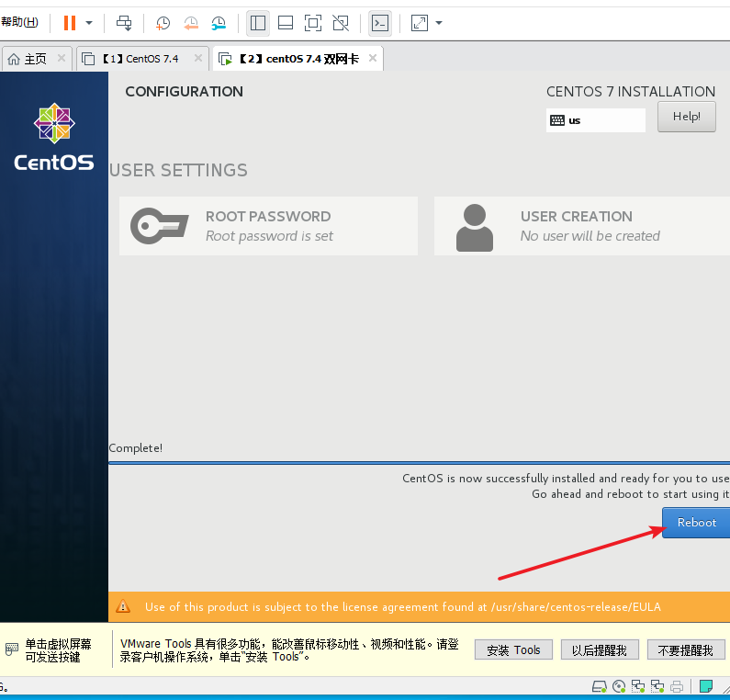Click the Complete! progress status text
Viewport: 730px width, 700px height.
[136, 448]
